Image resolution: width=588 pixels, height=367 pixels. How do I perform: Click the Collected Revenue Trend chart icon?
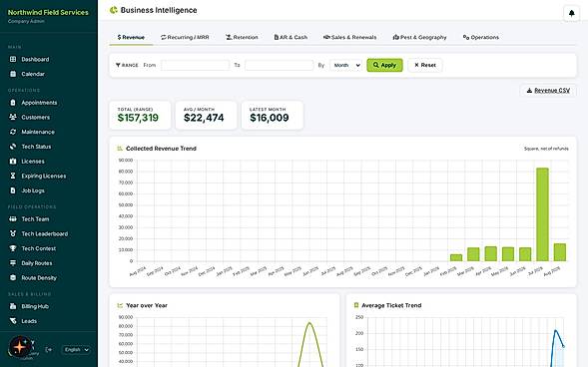[x=120, y=149]
